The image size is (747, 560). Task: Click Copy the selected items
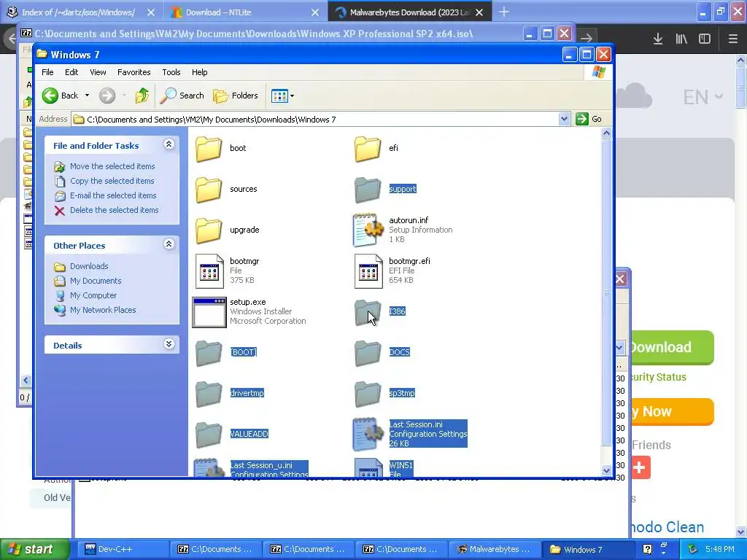coord(112,181)
